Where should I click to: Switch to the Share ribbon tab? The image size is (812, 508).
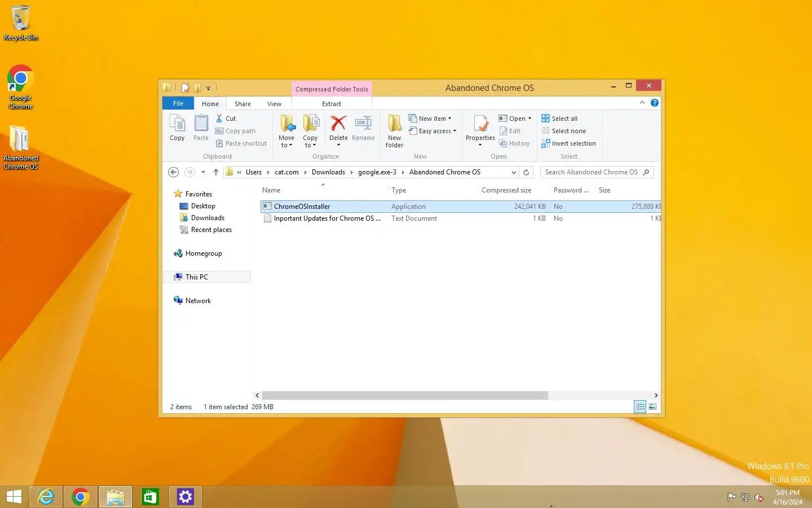pos(242,104)
